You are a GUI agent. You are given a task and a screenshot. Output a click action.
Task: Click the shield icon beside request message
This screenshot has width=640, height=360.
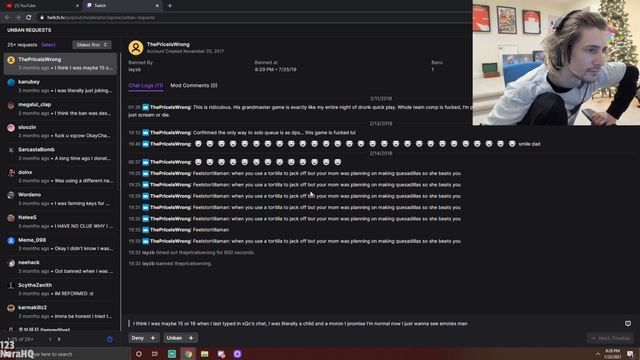[628, 324]
